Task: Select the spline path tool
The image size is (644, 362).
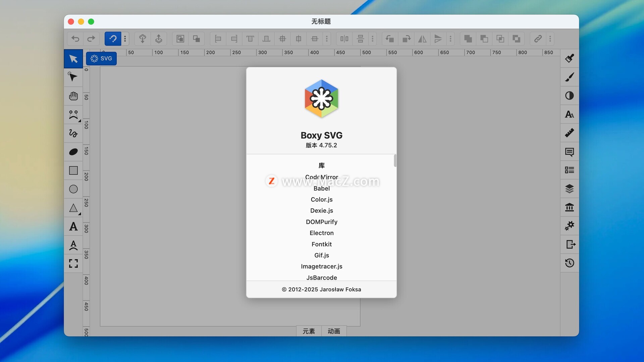Action: pyautogui.click(x=73, y=115)
